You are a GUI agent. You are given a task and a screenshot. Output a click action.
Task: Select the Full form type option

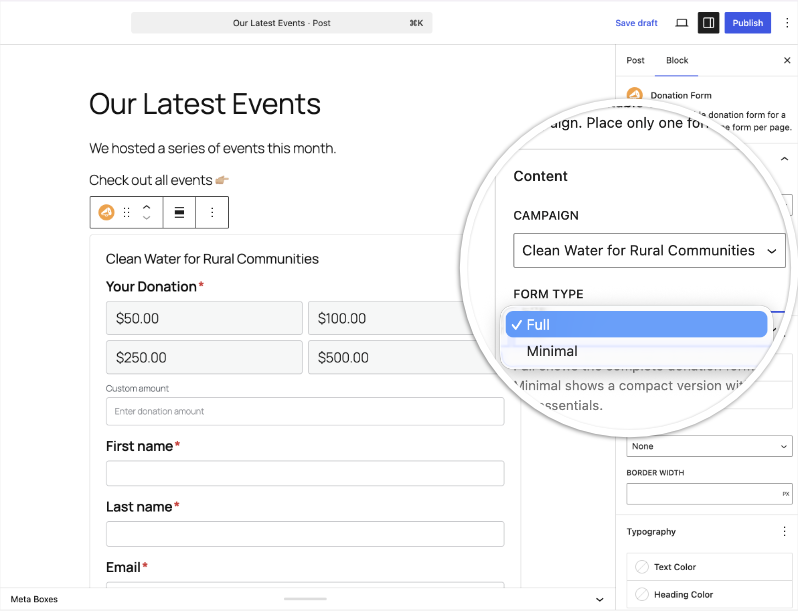point(636,325)
